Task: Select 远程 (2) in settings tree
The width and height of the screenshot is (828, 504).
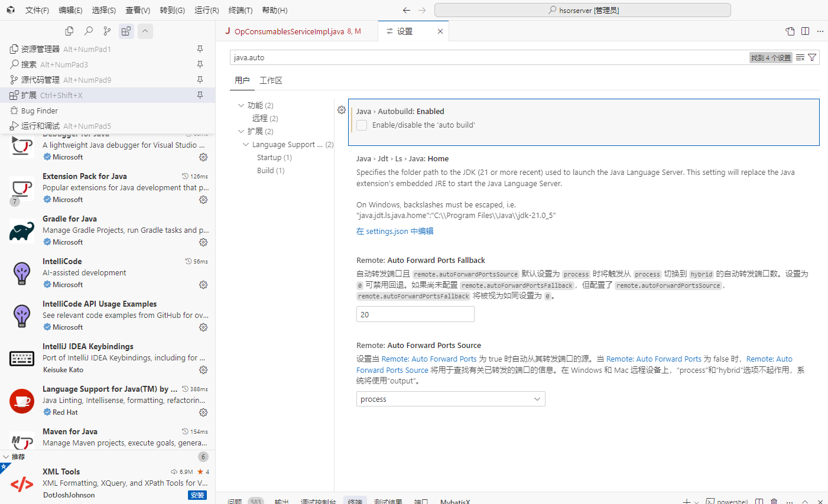Action: coord(265,118)
